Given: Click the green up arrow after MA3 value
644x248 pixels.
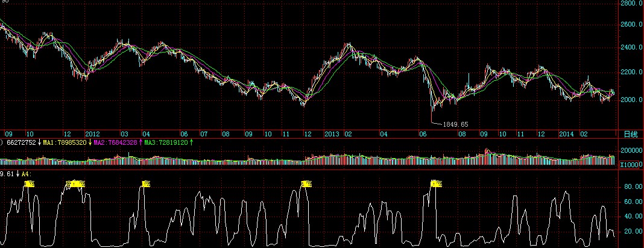Looking at the screenshot, I should [192, 143].
